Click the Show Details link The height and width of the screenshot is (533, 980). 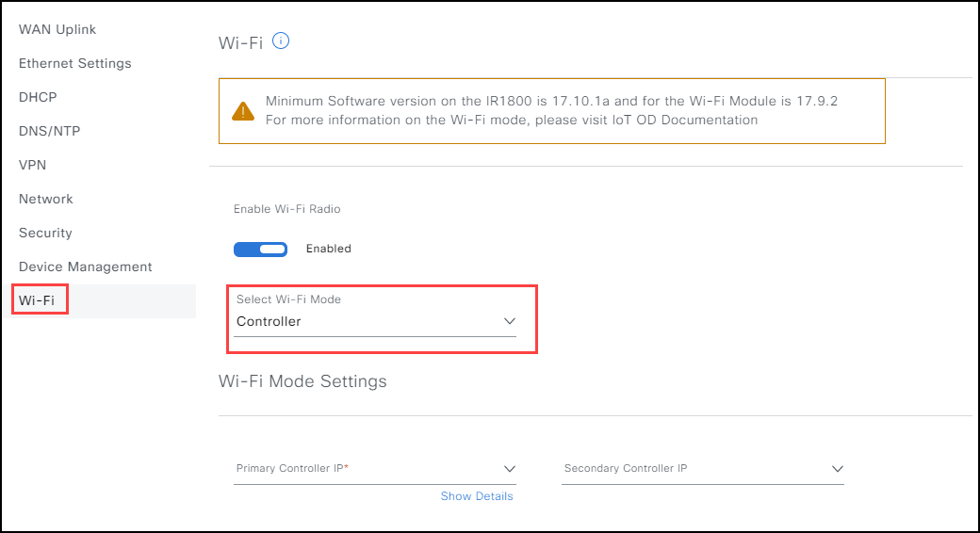(x=477, y=496)
